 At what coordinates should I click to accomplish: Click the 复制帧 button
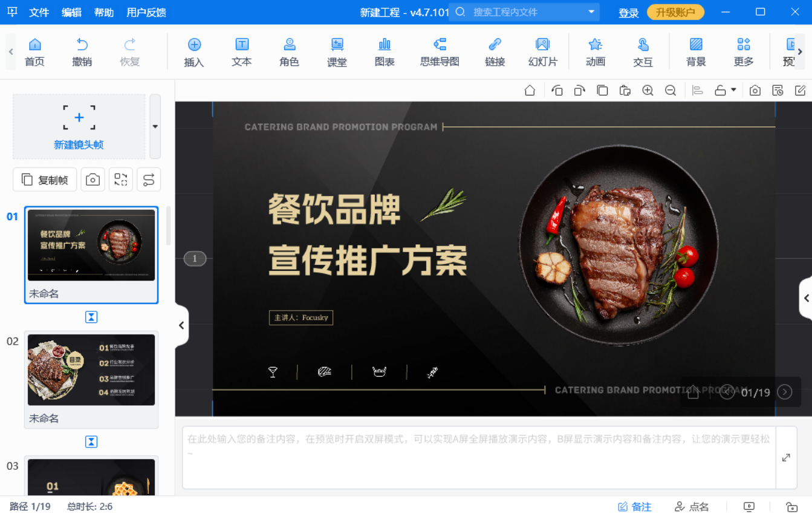45,180
